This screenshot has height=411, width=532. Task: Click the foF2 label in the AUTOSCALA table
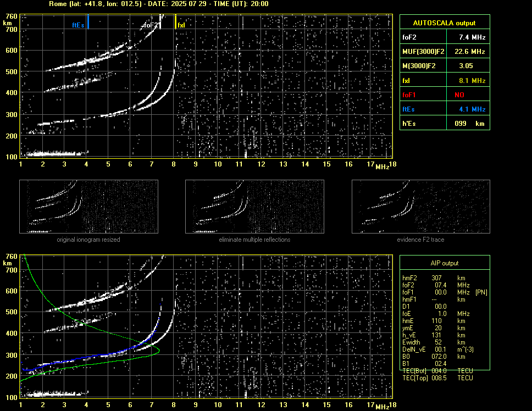pyautogui.click(x=409, y=37)
